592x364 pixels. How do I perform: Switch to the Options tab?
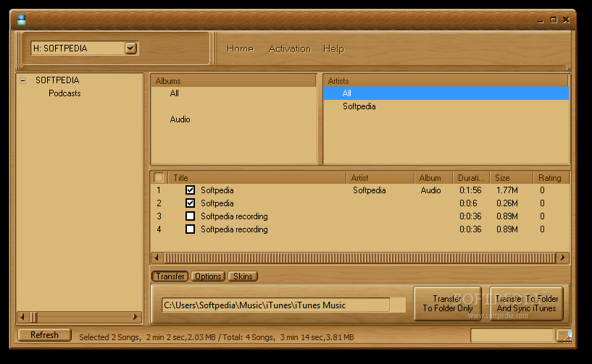[x=208, y=276]
